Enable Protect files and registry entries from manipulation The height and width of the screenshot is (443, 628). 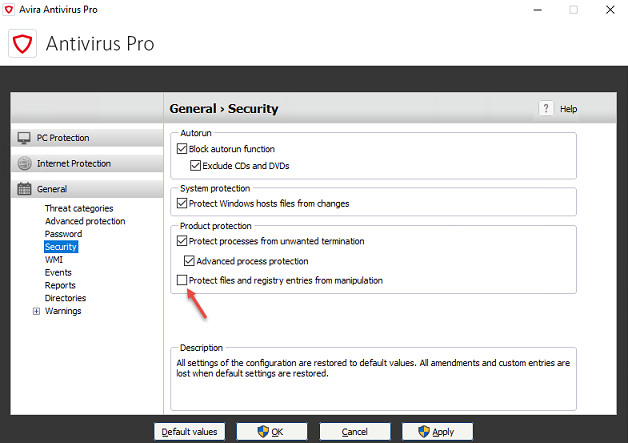182,280
